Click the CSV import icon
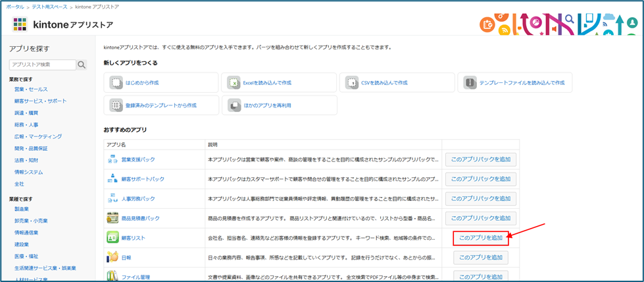 pos(351,83)
